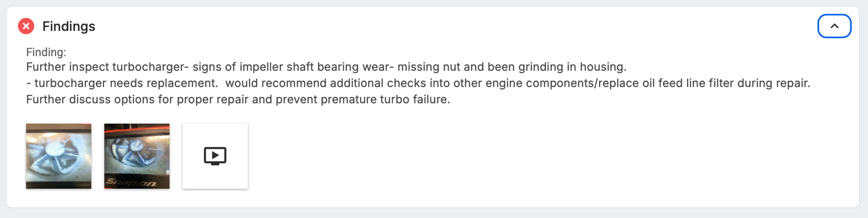
Task: Click the 'Further inspect turbocharger' sentence
Action: point(326,67)
